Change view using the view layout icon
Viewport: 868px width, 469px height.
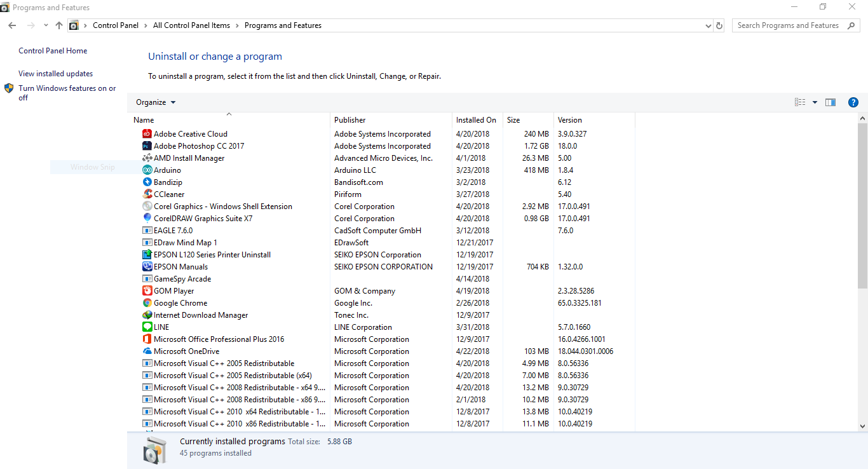800,102
